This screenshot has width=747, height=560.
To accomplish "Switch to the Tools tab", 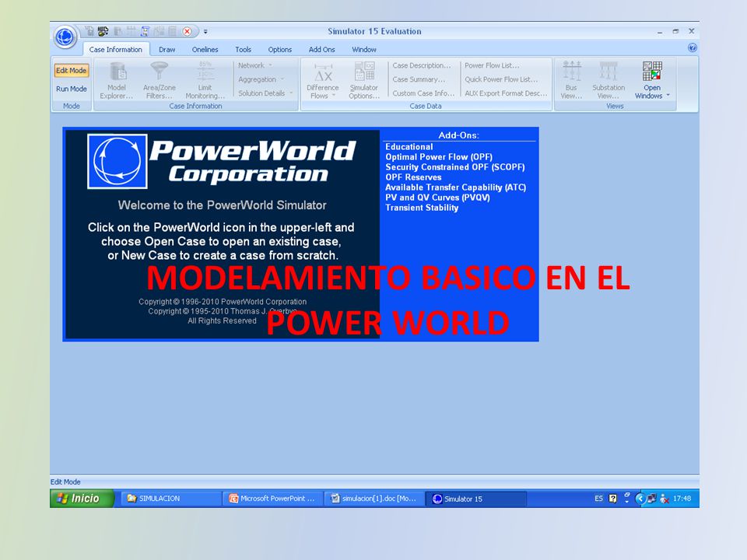I will click(243, 50).
